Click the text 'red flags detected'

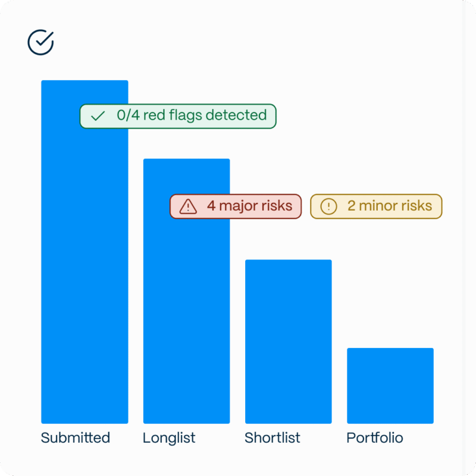coord(205,115)
